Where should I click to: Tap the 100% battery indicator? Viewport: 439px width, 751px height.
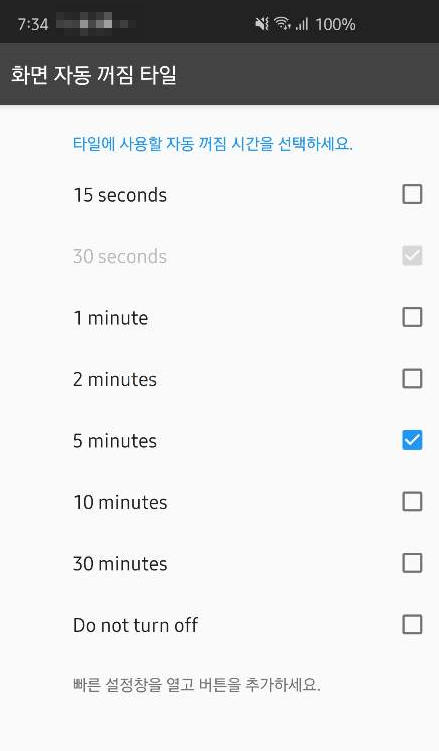click(335, 24)
